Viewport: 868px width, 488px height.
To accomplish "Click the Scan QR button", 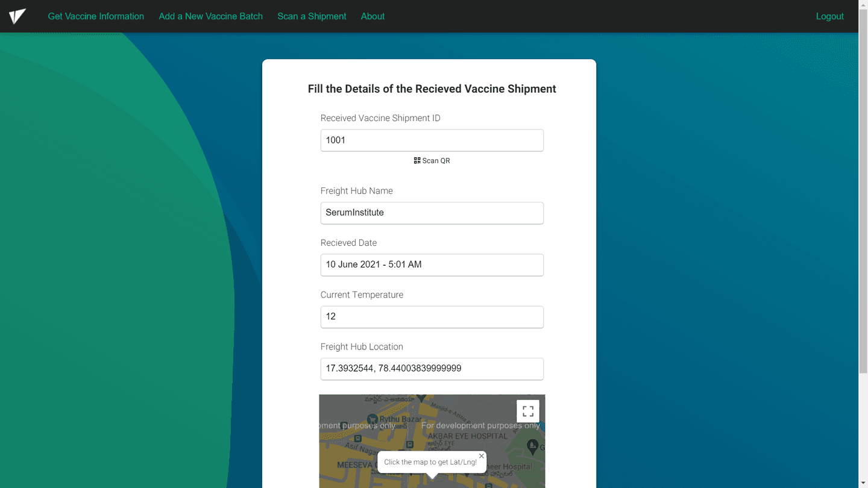I will (432, 161).
